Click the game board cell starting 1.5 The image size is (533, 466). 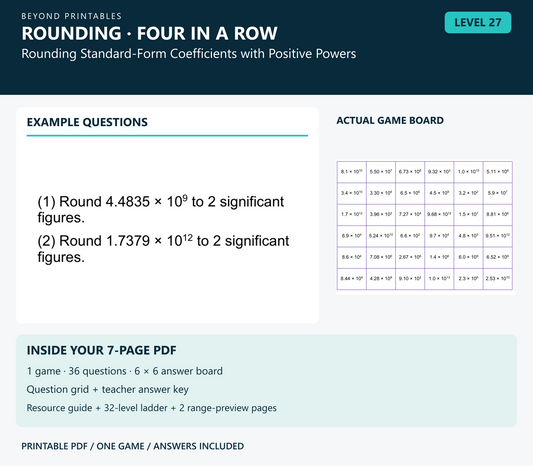pyautogui.click(x=468, y=214)
